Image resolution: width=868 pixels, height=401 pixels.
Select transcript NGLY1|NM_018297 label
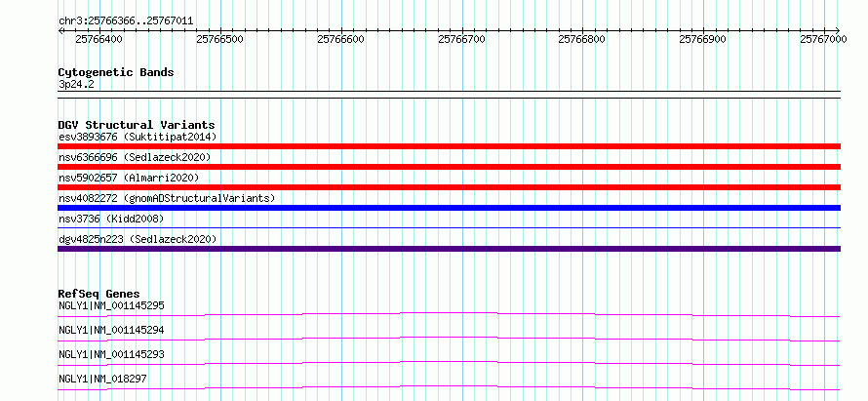102,379
